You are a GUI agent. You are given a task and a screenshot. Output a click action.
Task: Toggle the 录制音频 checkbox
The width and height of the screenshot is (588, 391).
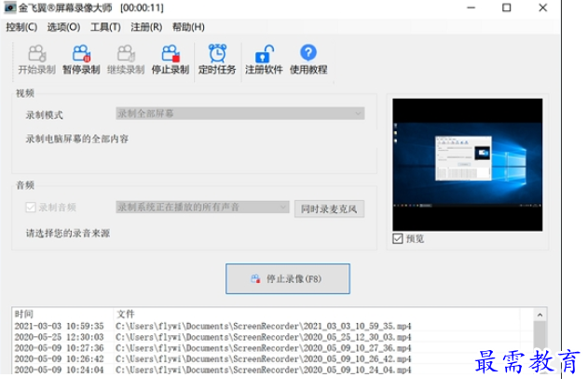click(31, 207)
